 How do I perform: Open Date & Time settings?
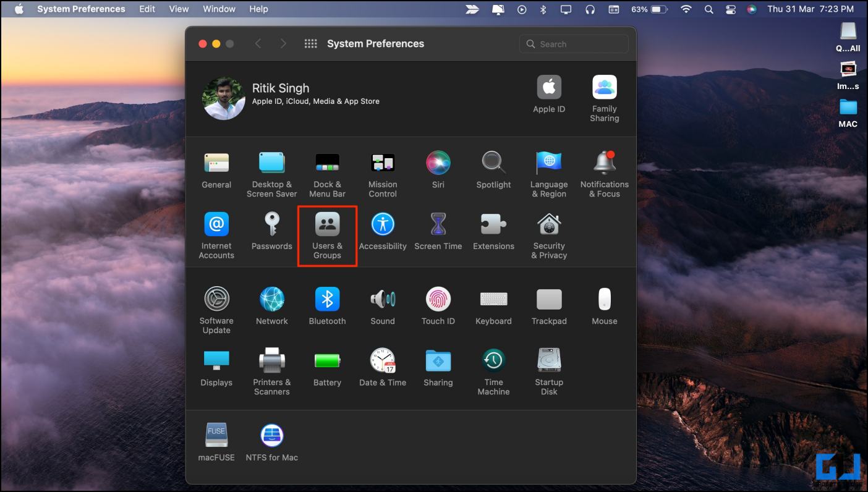point(383,368)
